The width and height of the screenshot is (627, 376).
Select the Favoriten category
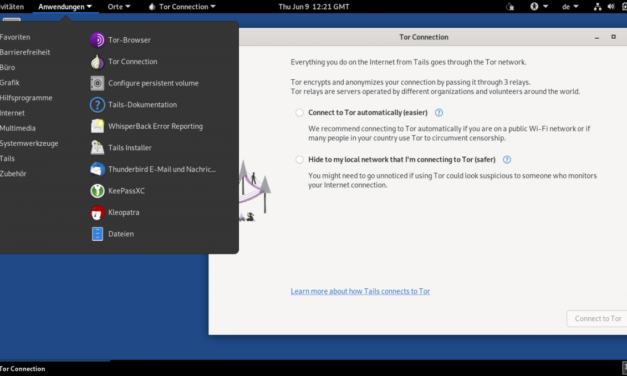pyautogui.click(x=15, y=37)
